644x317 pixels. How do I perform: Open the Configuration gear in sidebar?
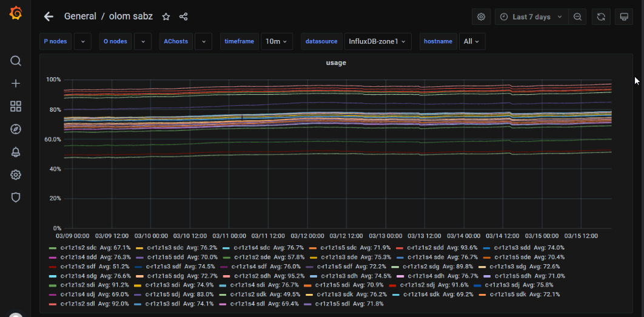click(16, 175)
